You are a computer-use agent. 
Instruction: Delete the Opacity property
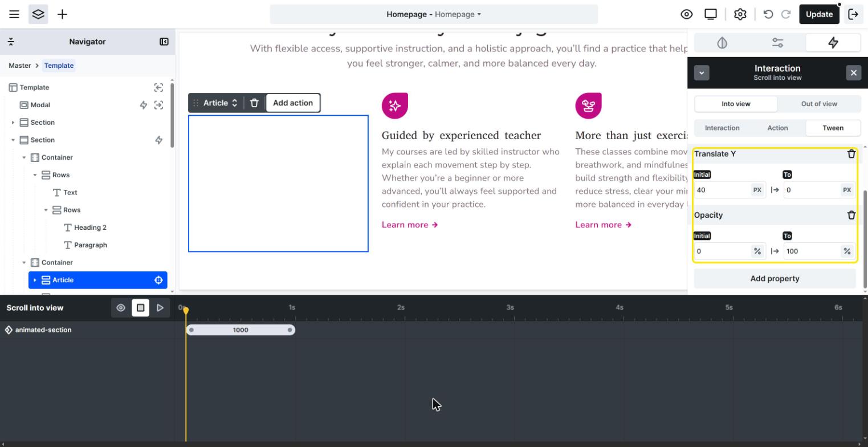851,215
